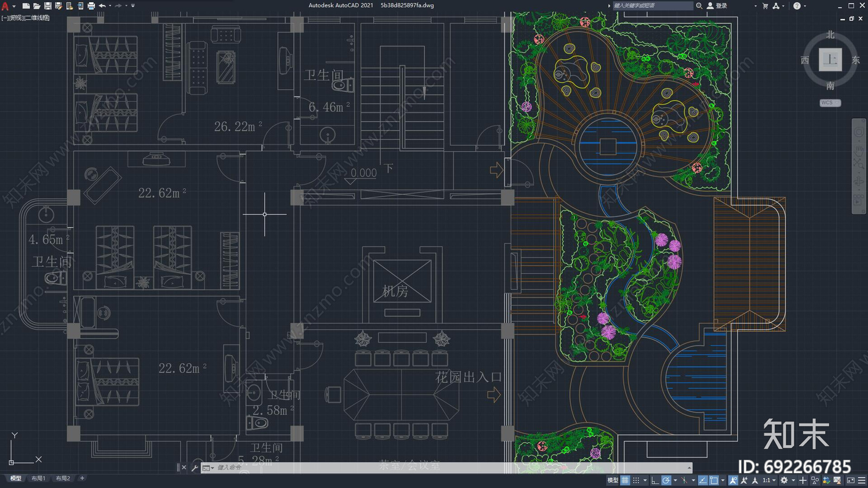Click 东 east on the ViewCube compass
Viewport: 868px width, 488px height.
pos(856,60)
